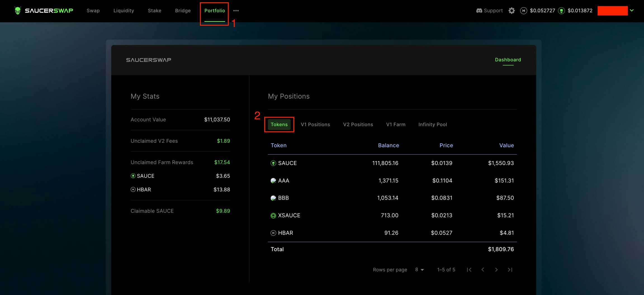Click the HBAR rewards amount $13.88
Image resolution: width=644 pixels, height=295 pixels.
point(222,190)
